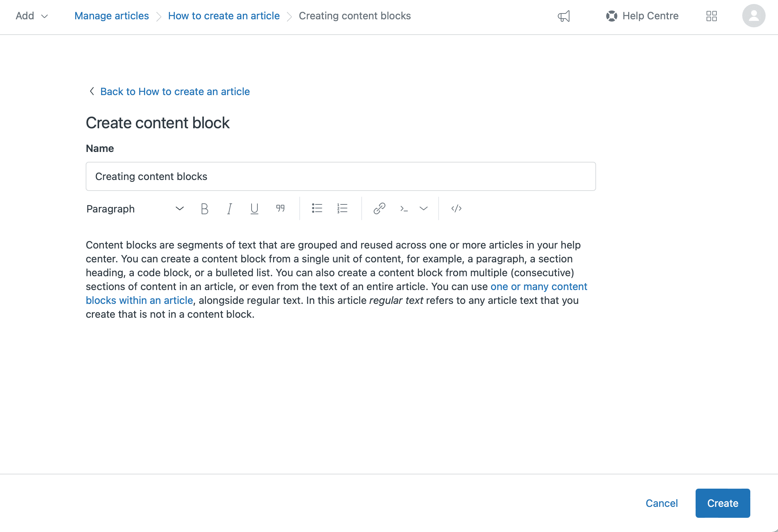Click the Source code view icon
This screenshot has height=532, width=778.
coord(456,209)
